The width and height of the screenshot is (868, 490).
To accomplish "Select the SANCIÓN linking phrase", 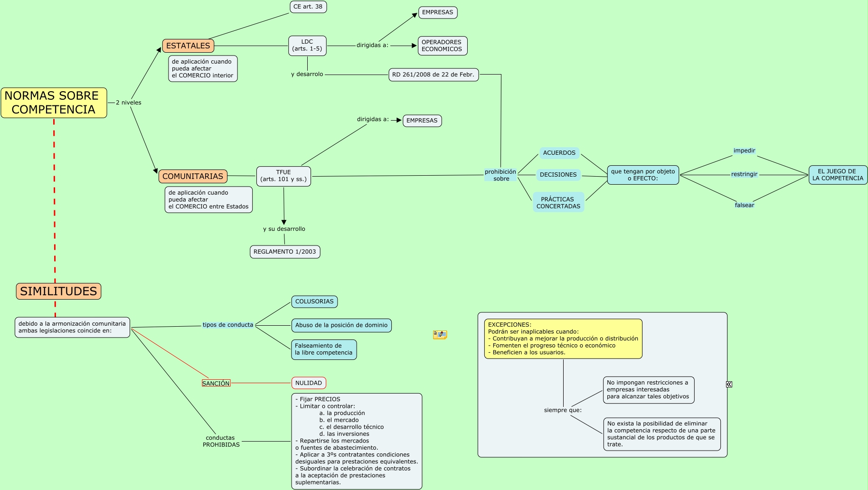I will [216, 383].
